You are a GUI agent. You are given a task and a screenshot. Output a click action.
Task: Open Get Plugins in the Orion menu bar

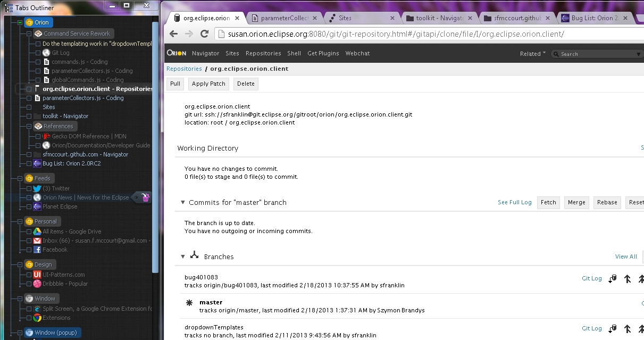(x=323, y=53)
